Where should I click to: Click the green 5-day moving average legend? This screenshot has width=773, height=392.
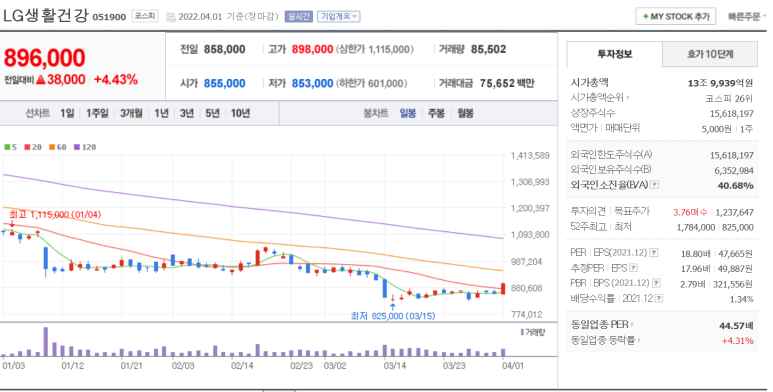point(10,147)
